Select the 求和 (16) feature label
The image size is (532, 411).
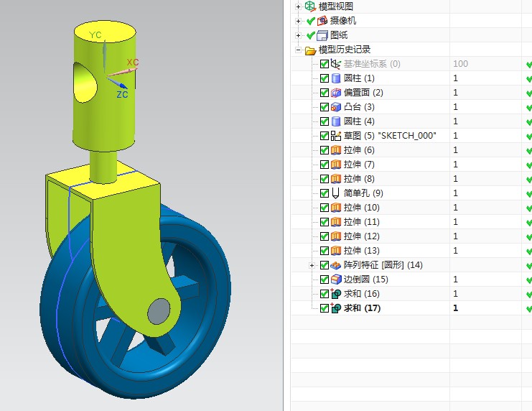[x=362, y=293]
